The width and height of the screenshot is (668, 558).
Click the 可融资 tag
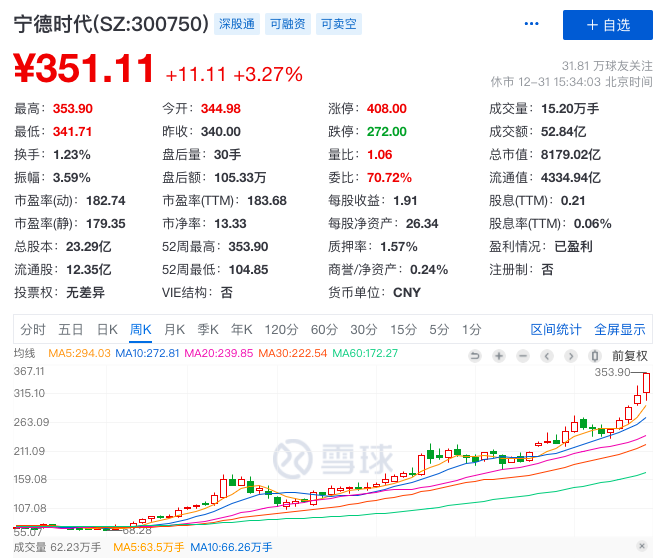(290, 24)
